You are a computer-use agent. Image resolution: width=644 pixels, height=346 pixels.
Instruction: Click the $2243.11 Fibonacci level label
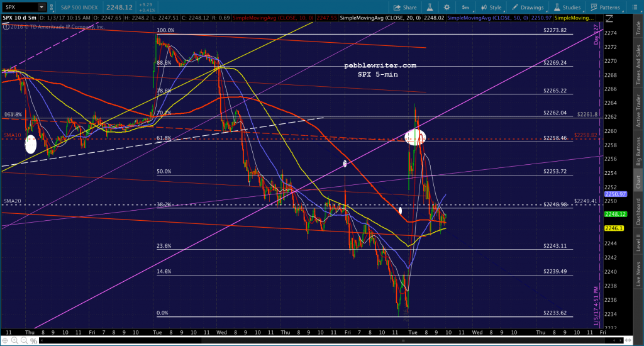point(555,246)
